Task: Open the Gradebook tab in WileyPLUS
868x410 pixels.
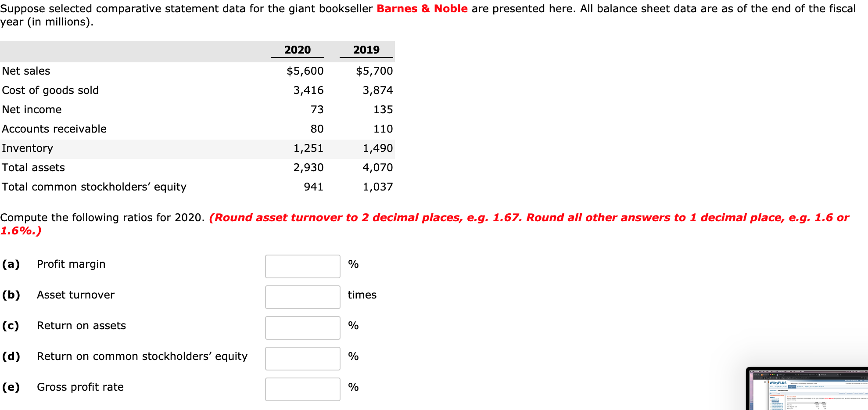Action: (x=800, y=387)
